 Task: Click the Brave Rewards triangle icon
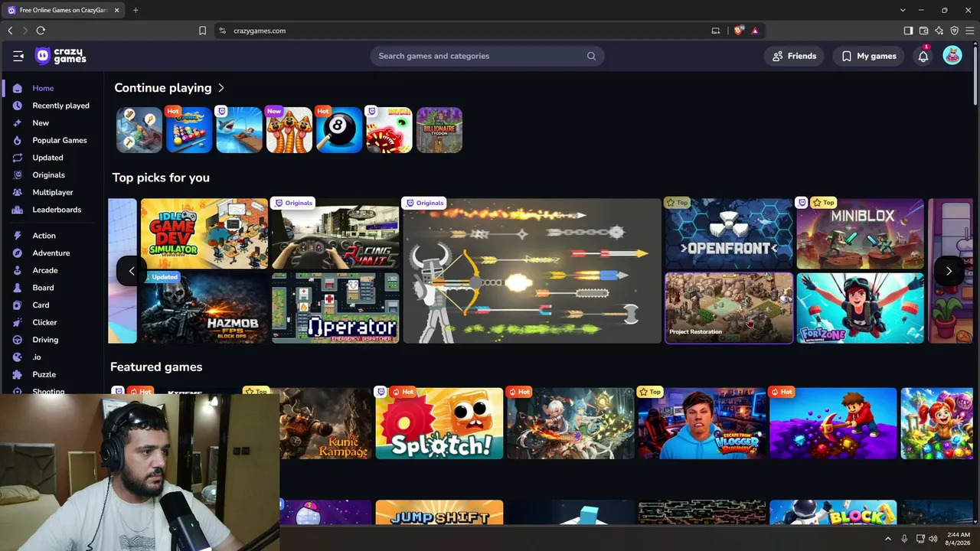point(755,31)
